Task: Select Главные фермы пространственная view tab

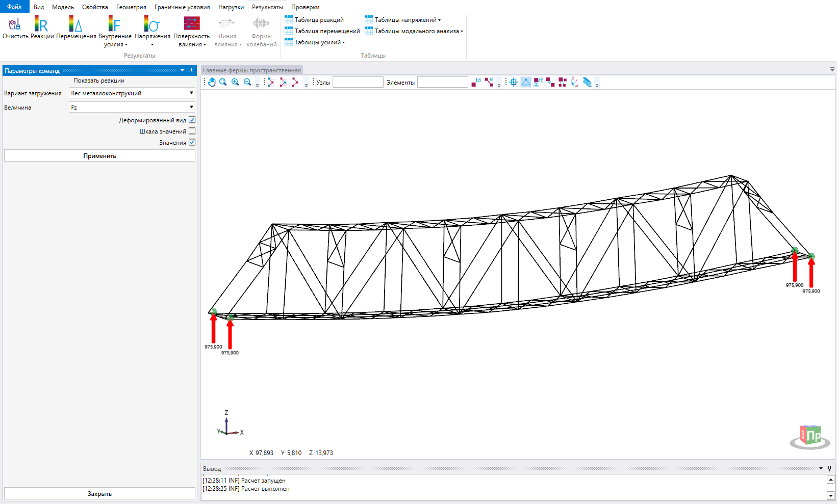Action: pos(252,70)
